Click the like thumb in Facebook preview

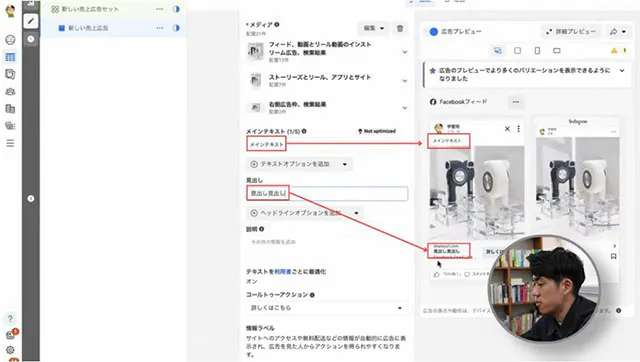(x=436, y=274)
